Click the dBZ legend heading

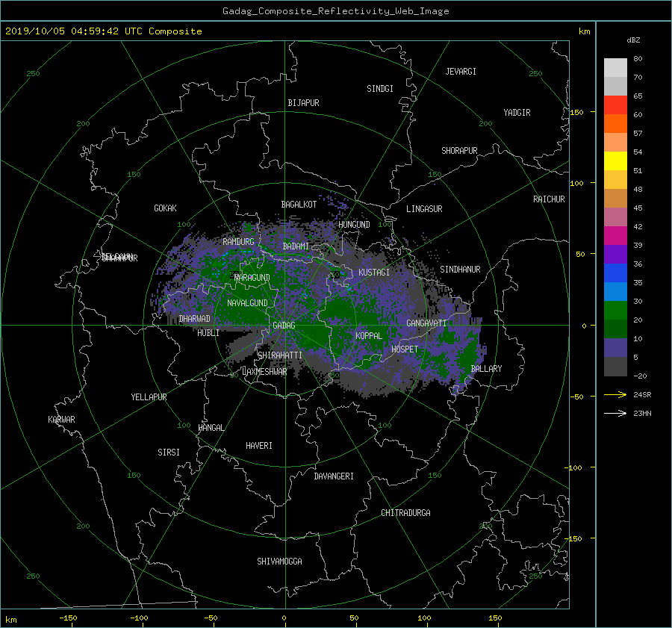[633, 40]
